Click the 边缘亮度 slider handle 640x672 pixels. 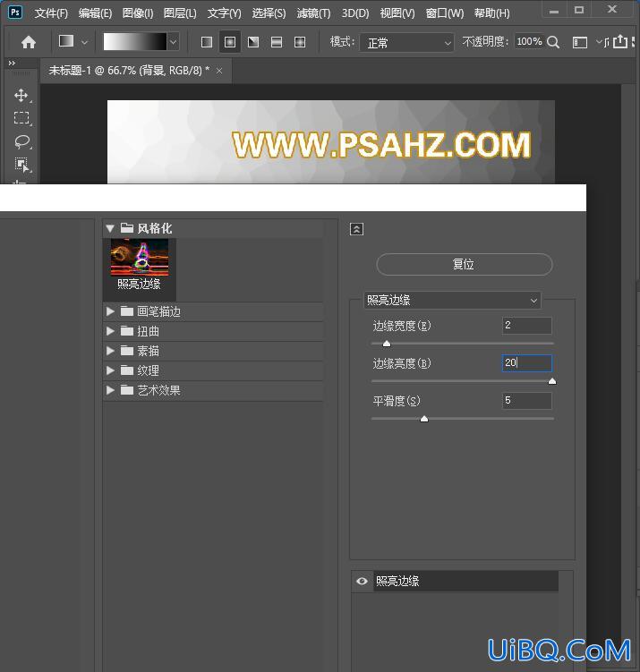click(552, 381)
